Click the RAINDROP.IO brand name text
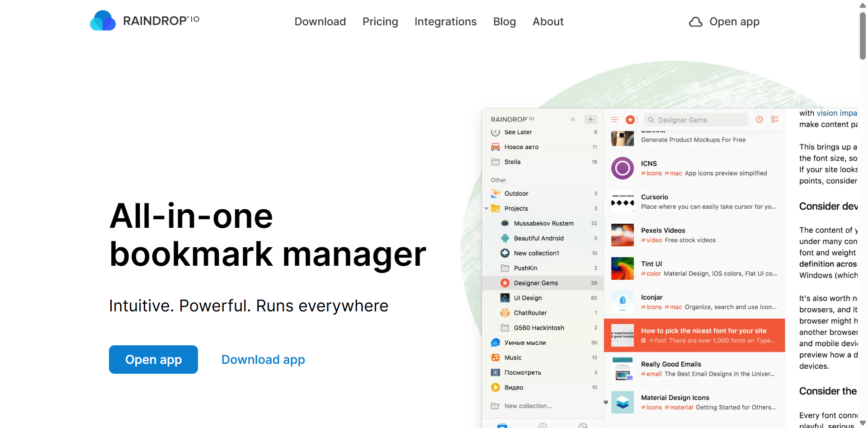 [x=161, y=21]
